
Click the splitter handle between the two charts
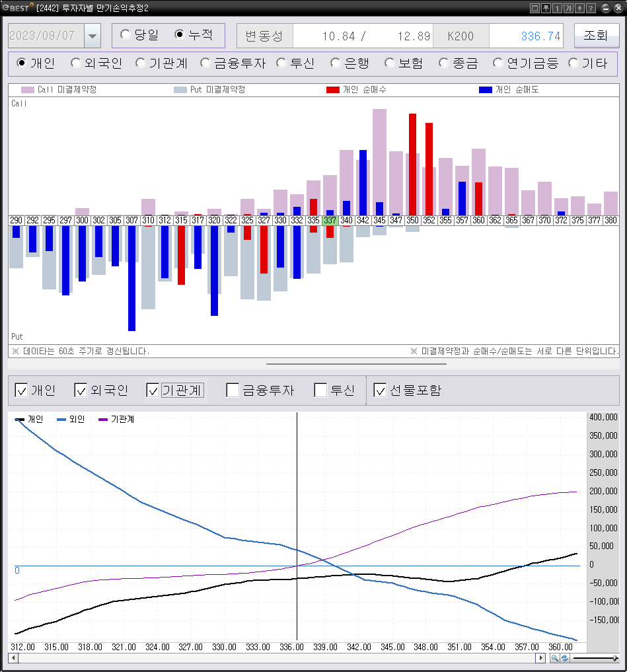point(356,364)
